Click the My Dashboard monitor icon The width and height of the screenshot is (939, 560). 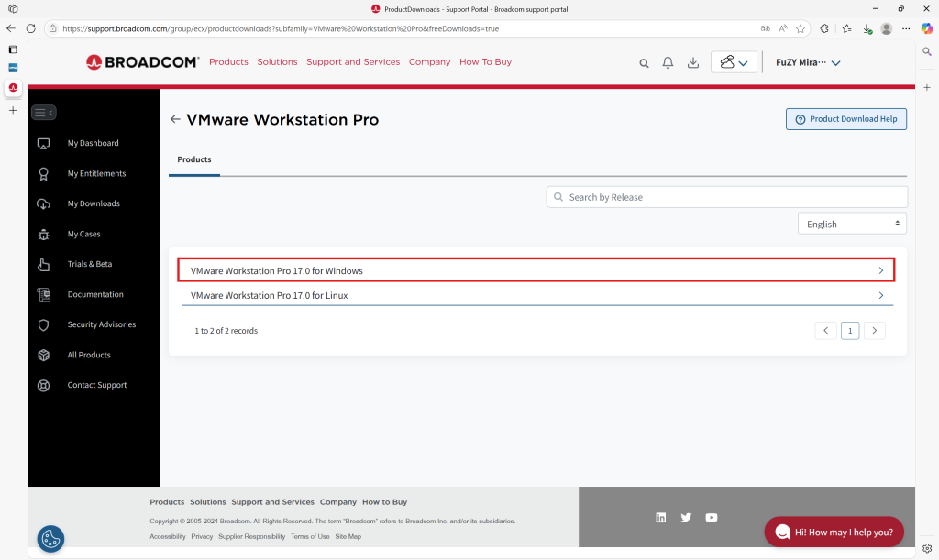pyautogui.click(x=44, y=144)
